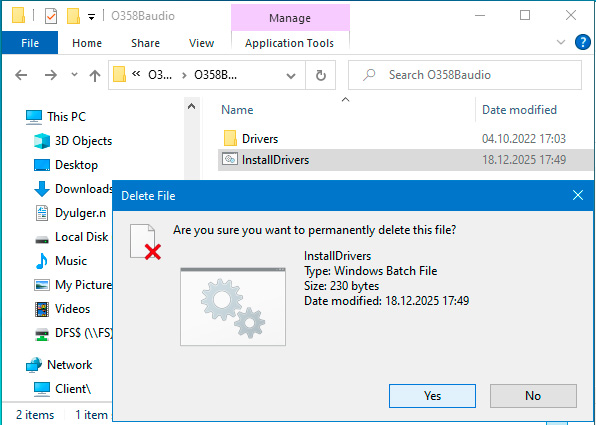This screenshot has width=596, height=425.
Task: Expand the ribbon with the chevron
Action: tap(561, 42)
